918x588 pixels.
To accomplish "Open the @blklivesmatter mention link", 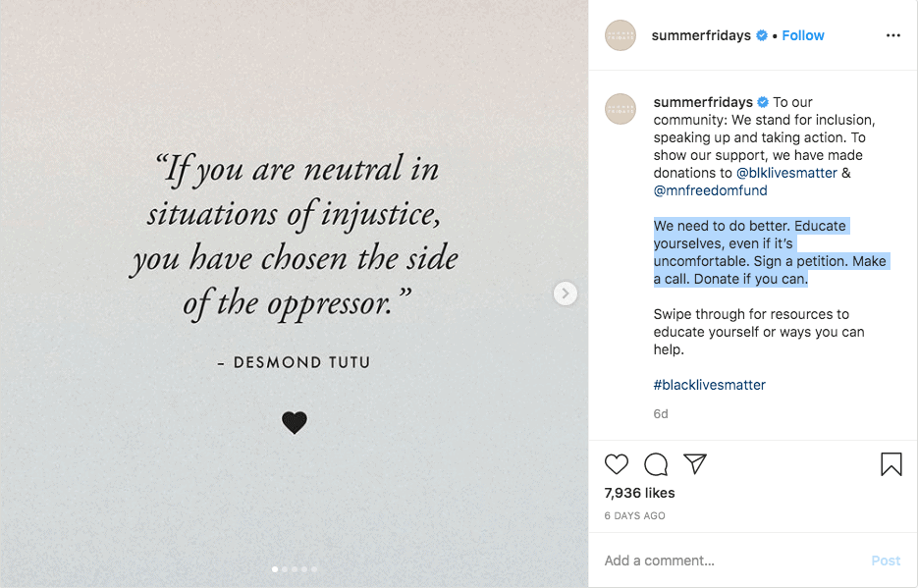I will 786,173.
